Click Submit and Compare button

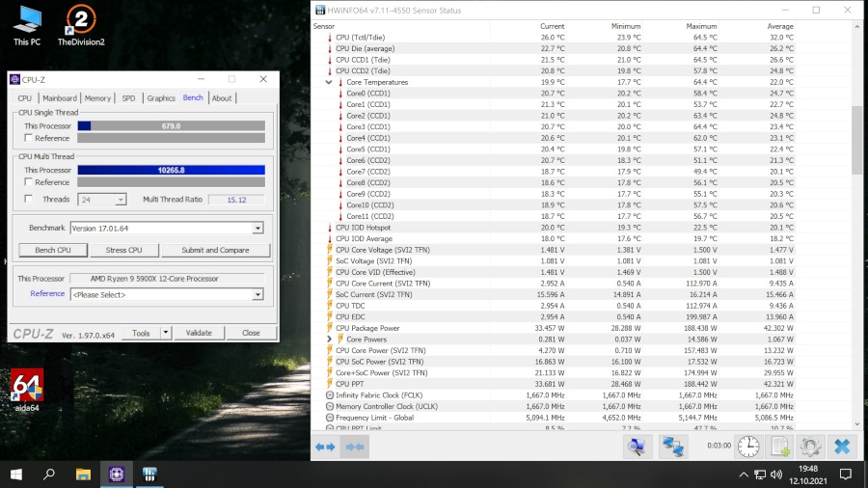[215, 250]
